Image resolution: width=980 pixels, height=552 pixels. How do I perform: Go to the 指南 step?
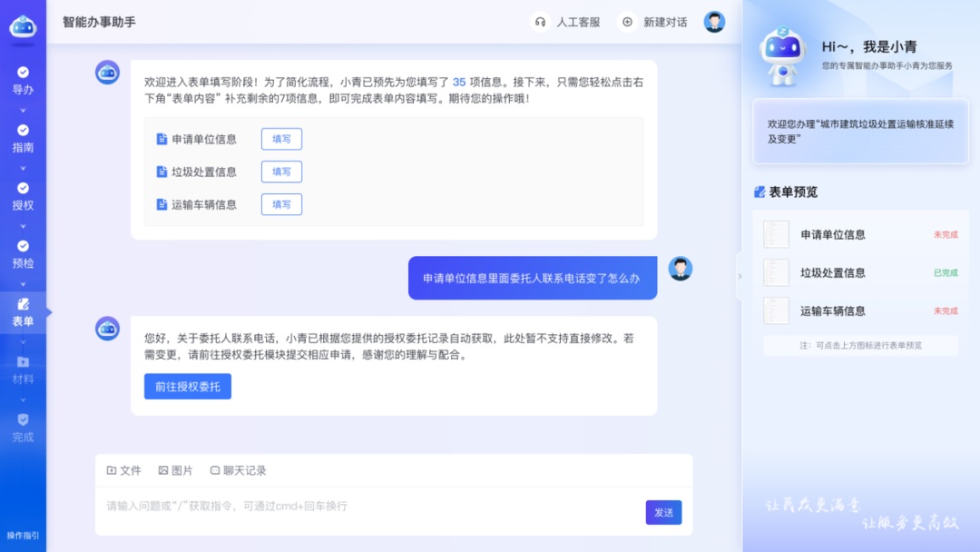23,138
